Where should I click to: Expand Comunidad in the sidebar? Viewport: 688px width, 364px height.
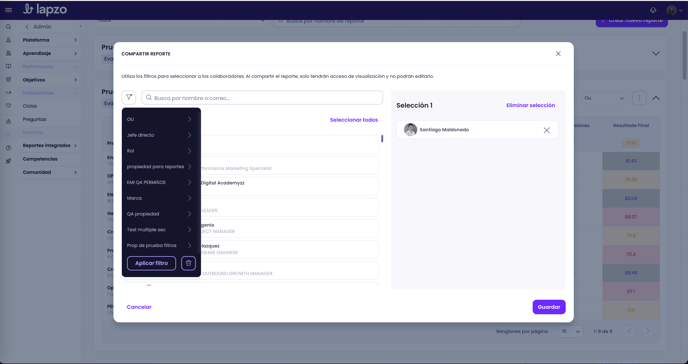point(50,172)
